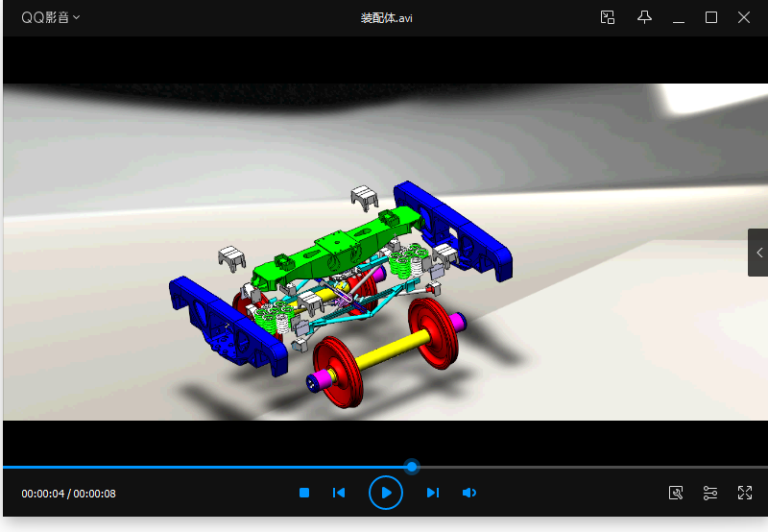The height and width of the screenshot is (532, 768).
Task: Click the playback progress slider handle
Action: point(412,467)
